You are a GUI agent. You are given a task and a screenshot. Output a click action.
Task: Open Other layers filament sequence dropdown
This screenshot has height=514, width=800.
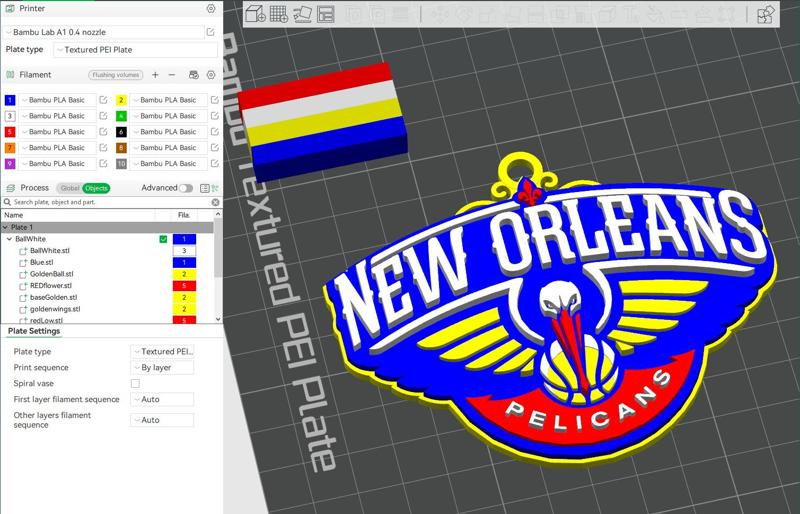pyautogui.click(x=162, y=420)
